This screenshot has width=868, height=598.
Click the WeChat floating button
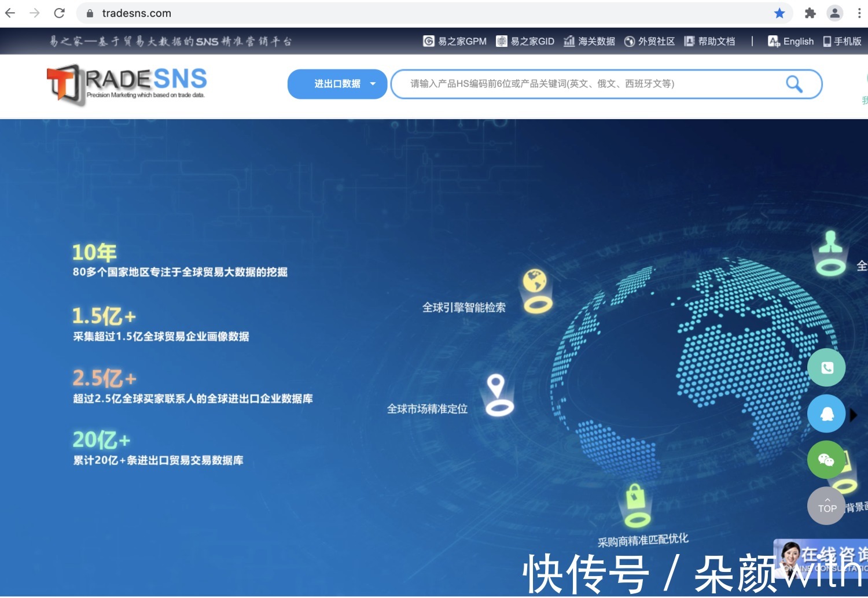click(x=826, y=459)
